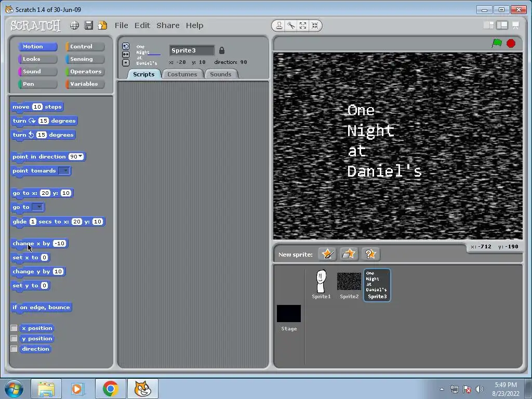532x399 pixels.
Task: Open the Edit menu
Action: point(142,25)
